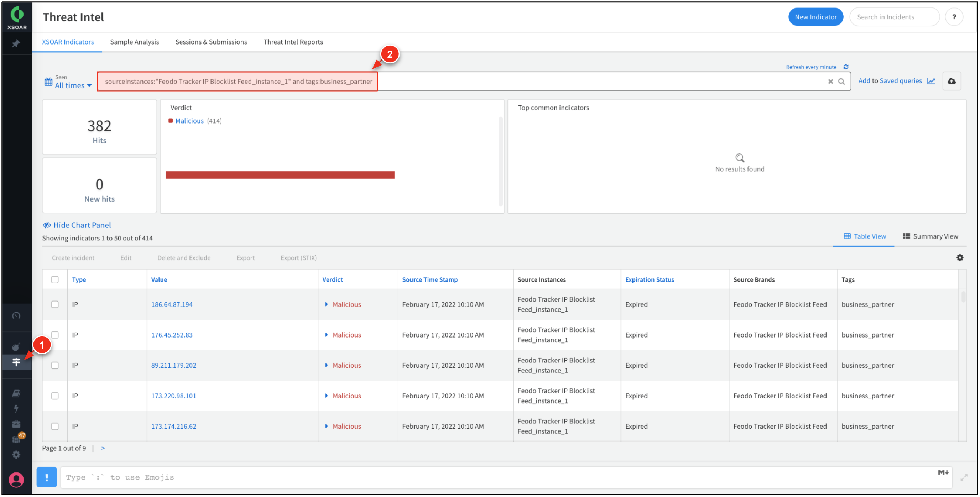Click the Summary View list icon
This screenshot has width=980, height=497.
tap(907, 236)
